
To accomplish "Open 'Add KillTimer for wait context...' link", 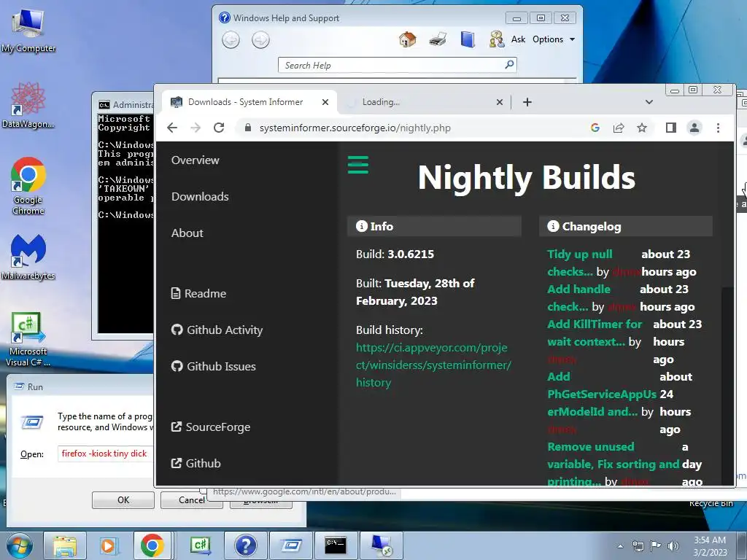I will pos(595,332).
